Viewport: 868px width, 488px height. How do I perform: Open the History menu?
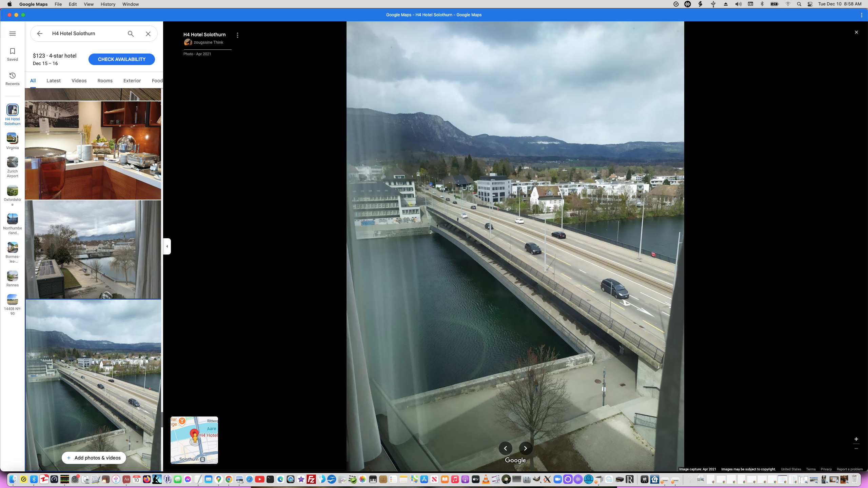pos(108,4)
